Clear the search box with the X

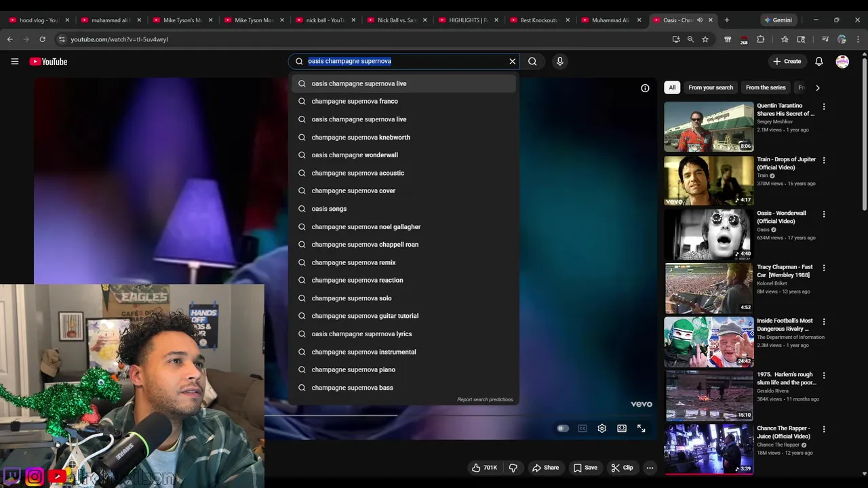(x=513, y=61)
